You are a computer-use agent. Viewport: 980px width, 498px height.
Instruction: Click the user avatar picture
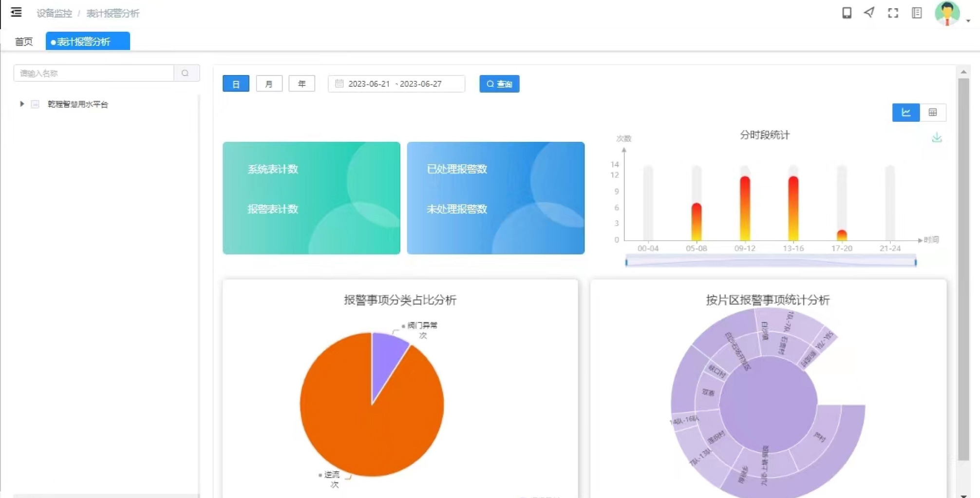pos(947,13)
